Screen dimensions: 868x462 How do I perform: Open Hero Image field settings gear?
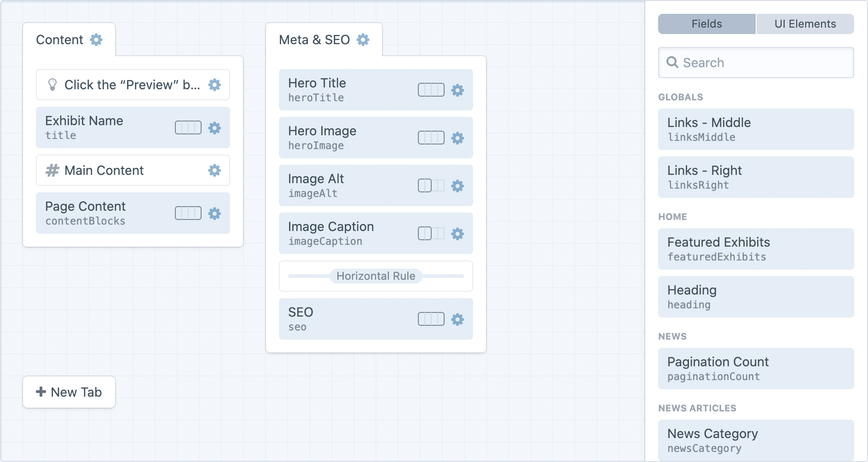(457, 138)
